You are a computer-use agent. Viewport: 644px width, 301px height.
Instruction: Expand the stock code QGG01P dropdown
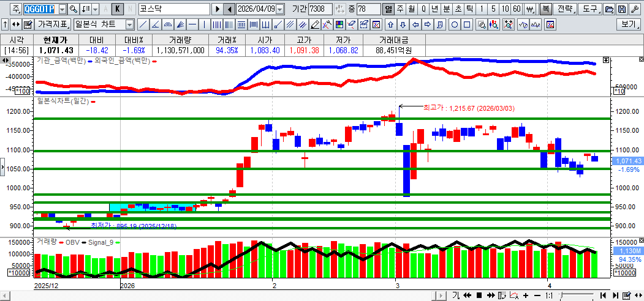pyautogui.click(x=62, y=9)
